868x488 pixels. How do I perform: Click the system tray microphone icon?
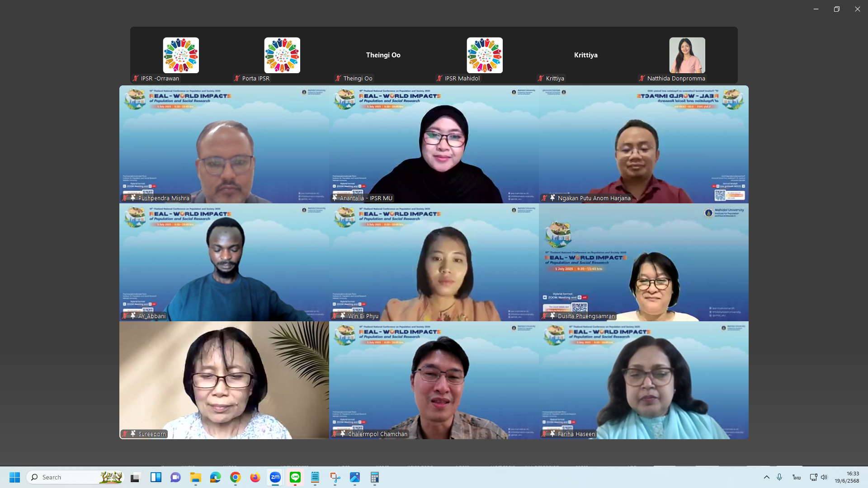pyautogui.click(x=779, y=477)
